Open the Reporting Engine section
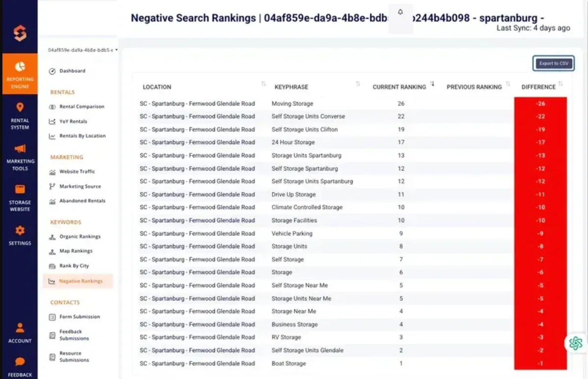This screenshot has height=379, width=588. coord(20,74)
